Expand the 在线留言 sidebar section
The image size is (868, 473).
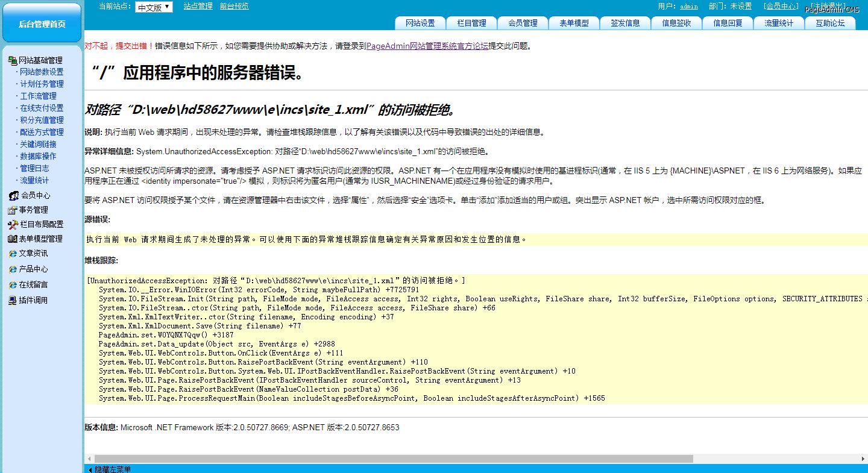coord(33,284)
